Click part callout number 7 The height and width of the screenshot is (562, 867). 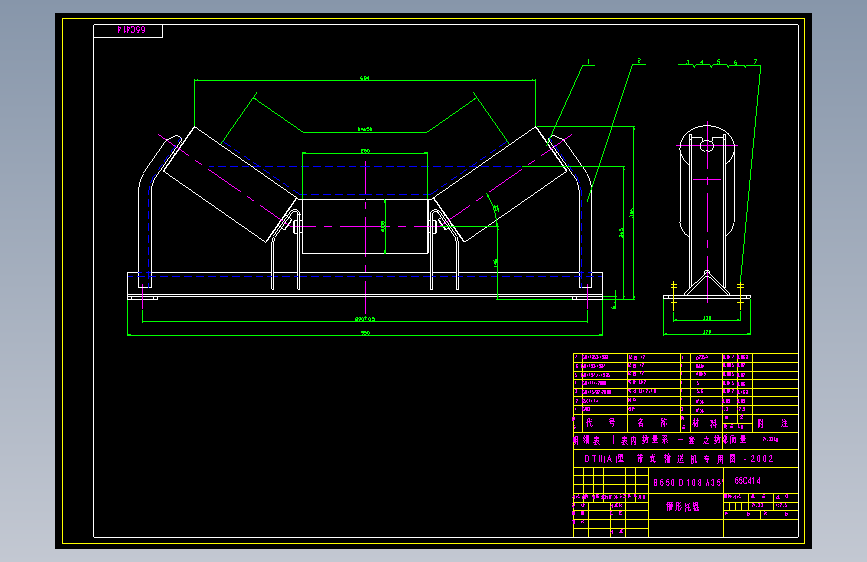coord(755,62)
